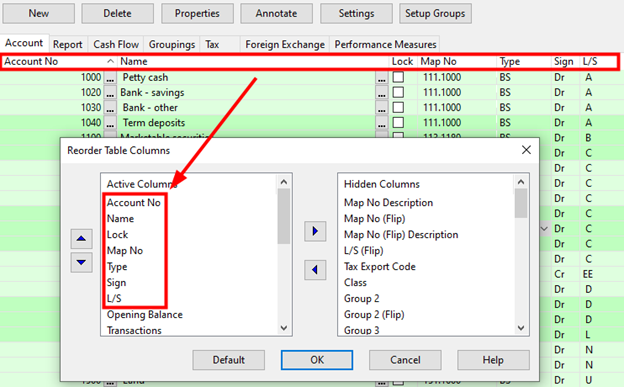
Task: Select L/S (Flip) hidden column
Action: (364, 250)
